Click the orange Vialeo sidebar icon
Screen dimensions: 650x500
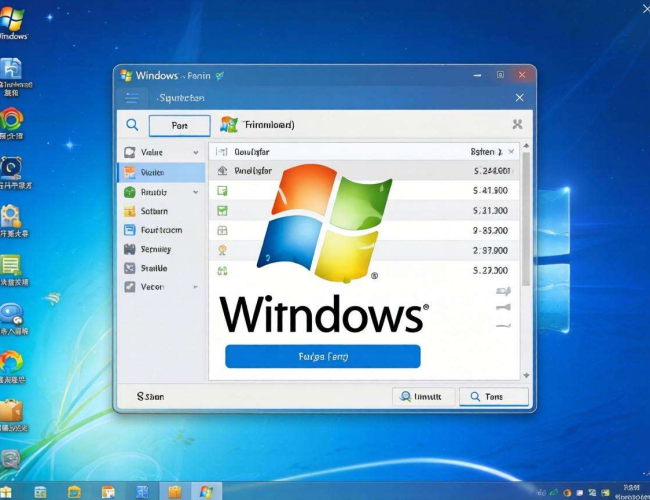click(x=130, y=172)
